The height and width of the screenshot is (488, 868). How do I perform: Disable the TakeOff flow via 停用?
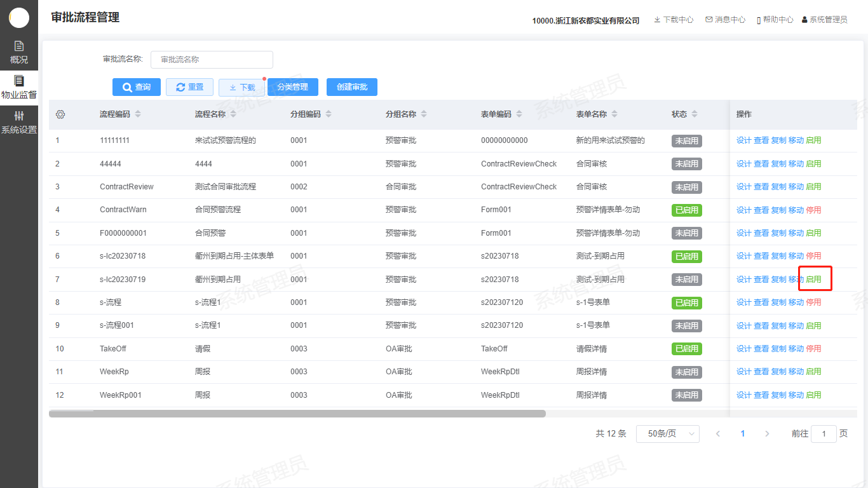(x=813, y=349)
